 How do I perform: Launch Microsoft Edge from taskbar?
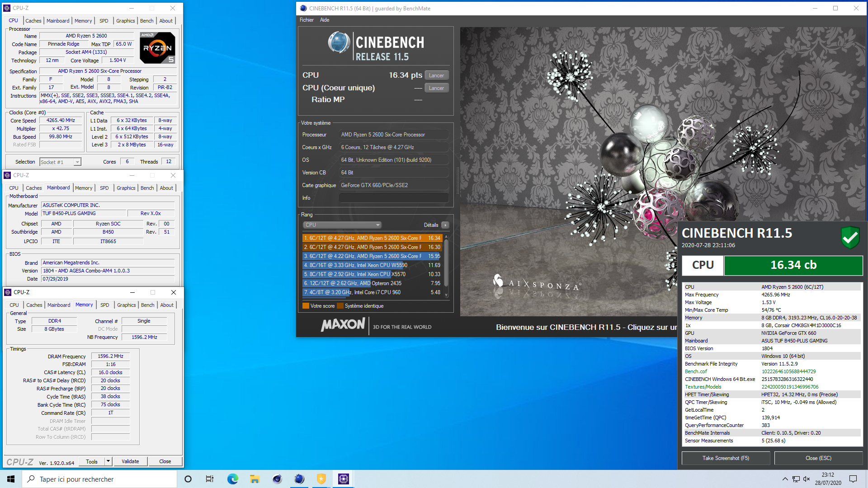232,479
